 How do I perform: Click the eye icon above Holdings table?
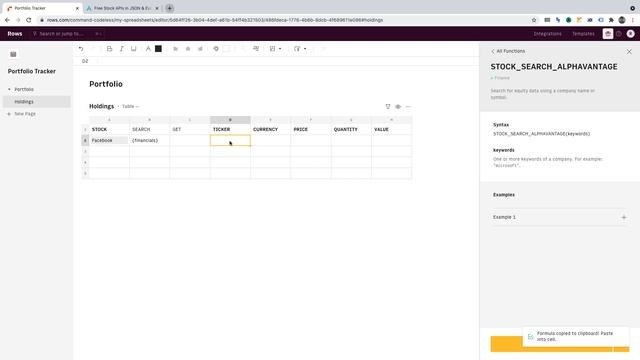coord(398,107)
